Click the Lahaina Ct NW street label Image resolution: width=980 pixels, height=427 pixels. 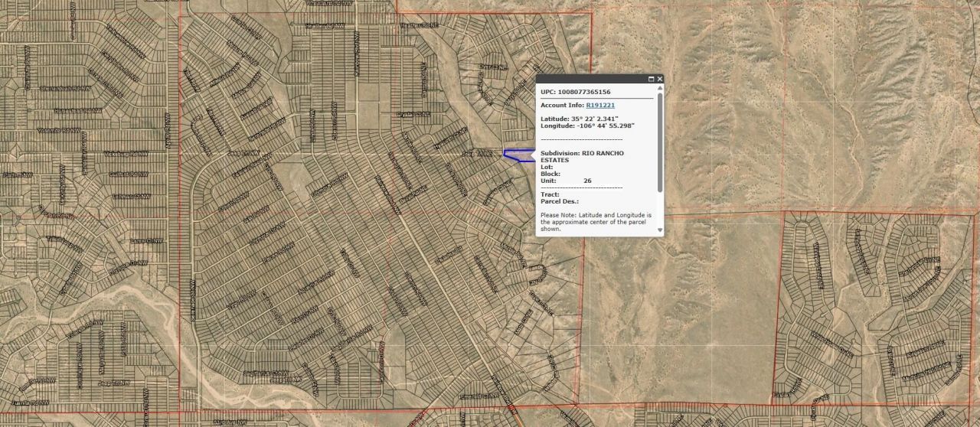pyautogui.click(x=127, y=196)
